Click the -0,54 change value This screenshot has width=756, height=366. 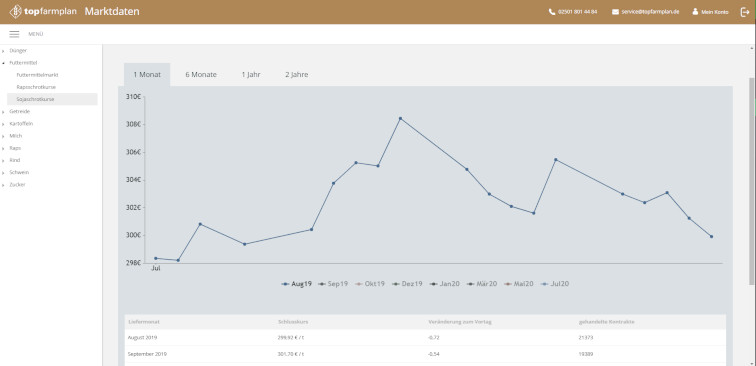click(433, 354)
